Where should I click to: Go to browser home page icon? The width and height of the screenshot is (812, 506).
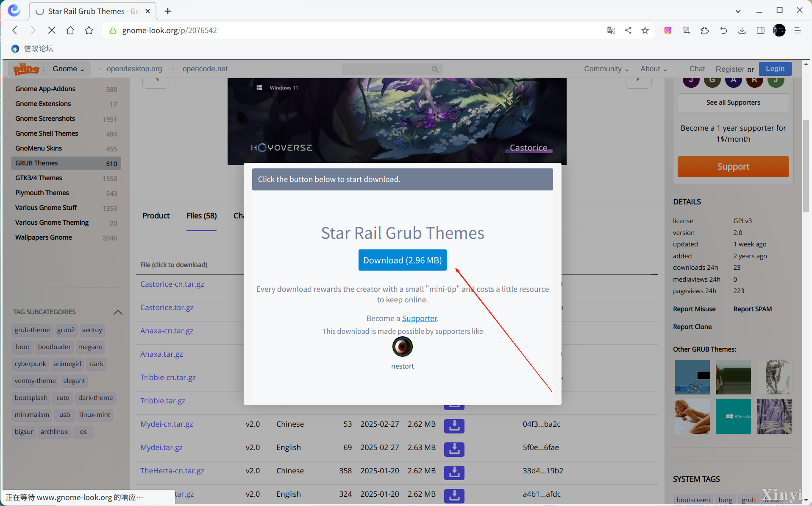[70, 30]
